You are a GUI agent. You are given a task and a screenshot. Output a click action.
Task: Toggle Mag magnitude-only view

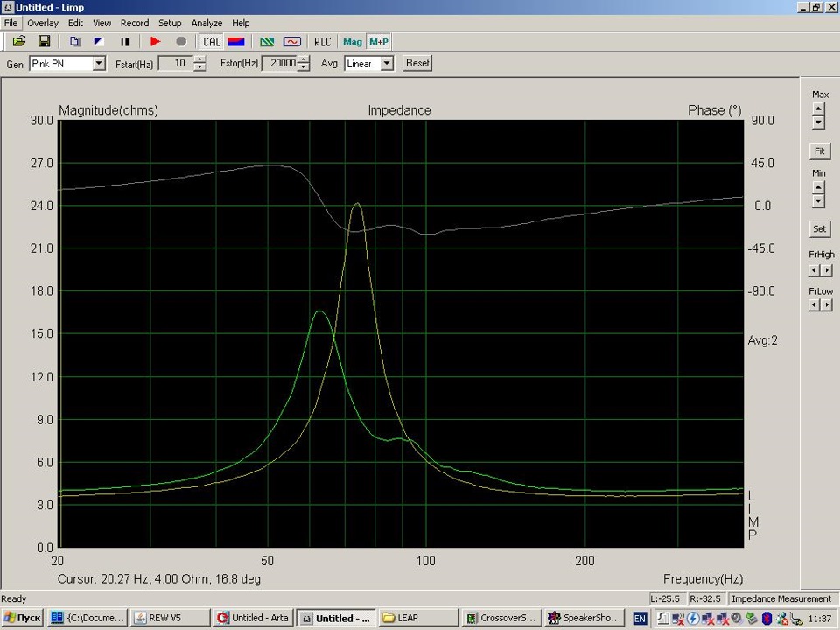tap(353, 41)
